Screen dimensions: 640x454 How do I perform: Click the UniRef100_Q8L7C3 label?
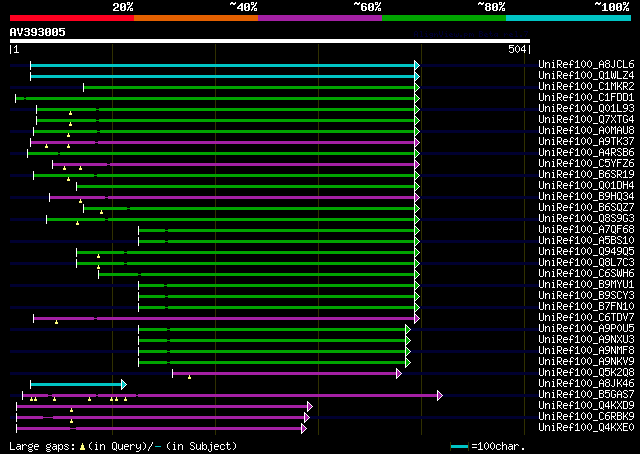586,263
